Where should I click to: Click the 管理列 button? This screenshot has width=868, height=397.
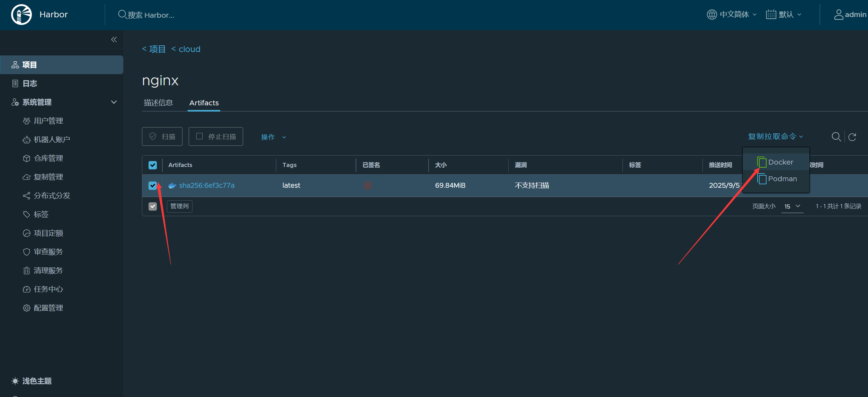(x=180, y=206)
